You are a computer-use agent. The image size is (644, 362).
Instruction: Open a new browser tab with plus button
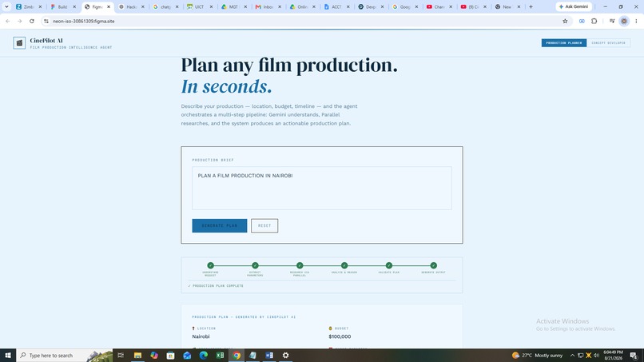(531, 6)
